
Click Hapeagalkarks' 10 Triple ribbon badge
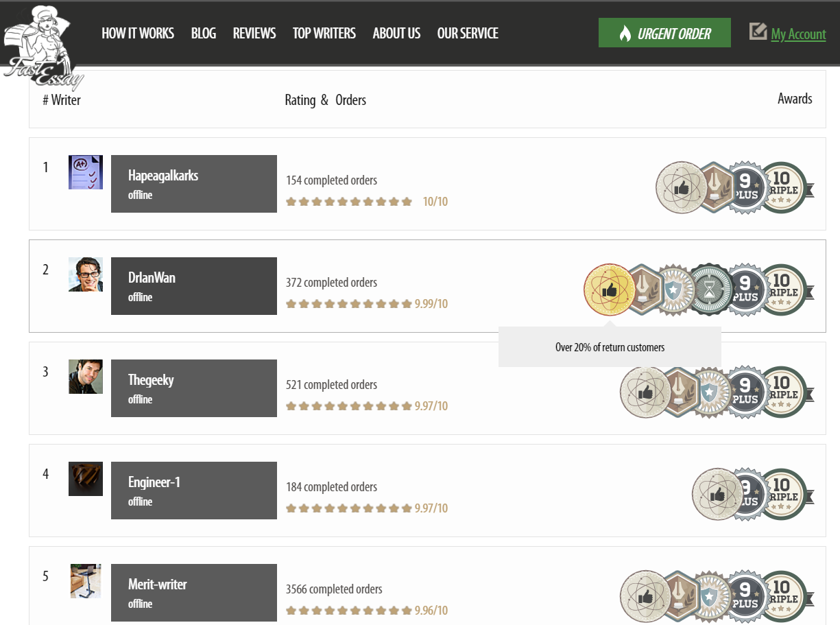coord(785,187)
